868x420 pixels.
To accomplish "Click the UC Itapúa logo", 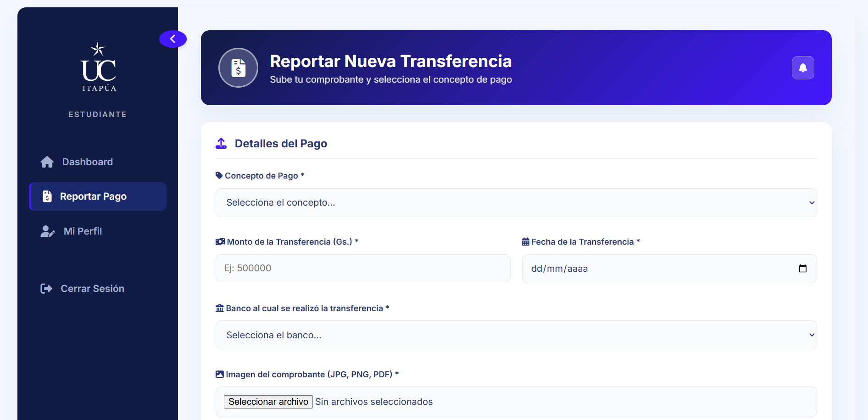I will [x=97, y=66].
